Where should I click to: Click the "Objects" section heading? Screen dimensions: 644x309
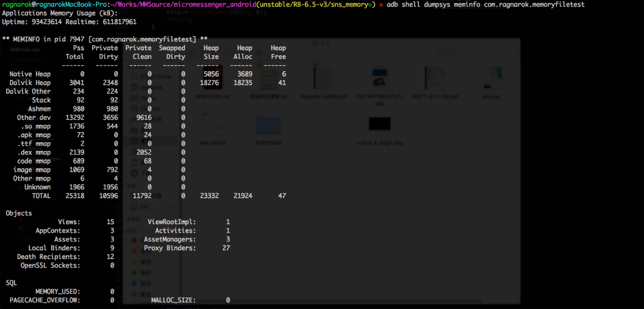19,213
